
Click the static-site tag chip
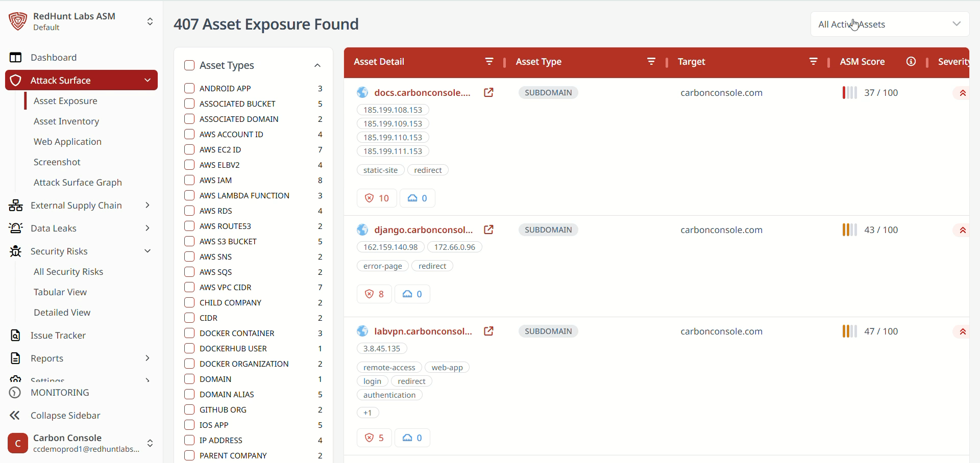[x=380, y=170]
